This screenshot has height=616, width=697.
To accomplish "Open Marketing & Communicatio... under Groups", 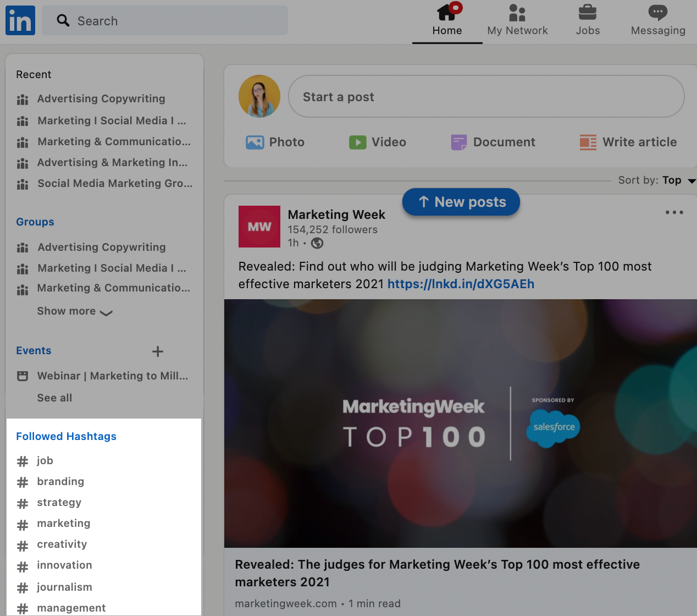I will tap(114, 288).
